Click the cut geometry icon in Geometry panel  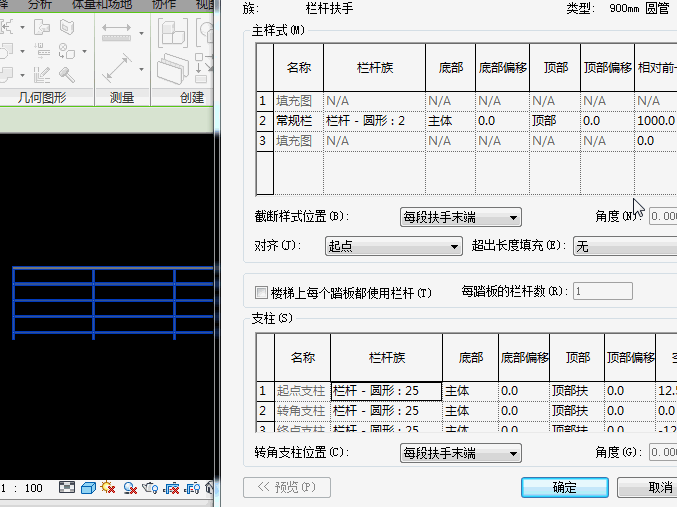coord(6,51)
